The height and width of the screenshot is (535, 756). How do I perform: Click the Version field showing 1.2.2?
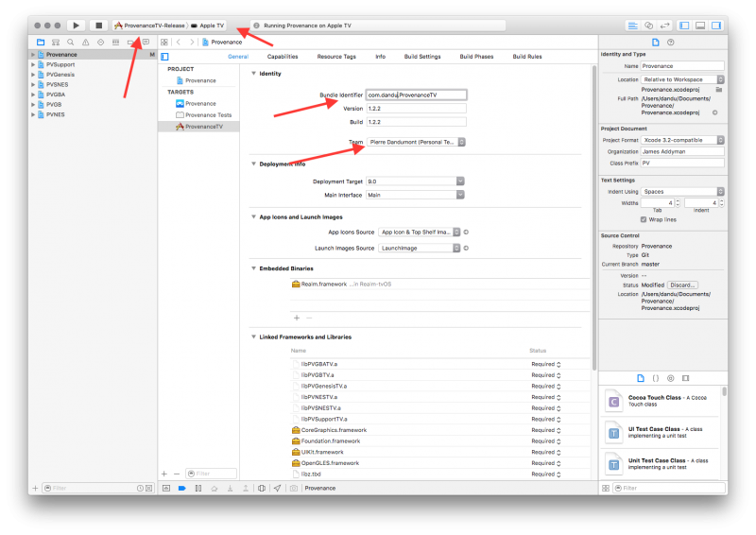pyautogui.click(x=416, y=109)
